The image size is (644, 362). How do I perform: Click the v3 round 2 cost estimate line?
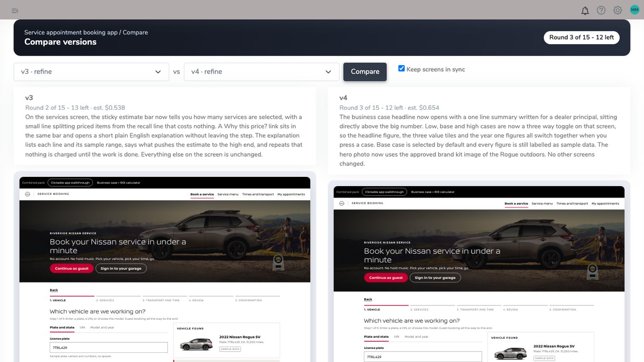coord(75,108)
